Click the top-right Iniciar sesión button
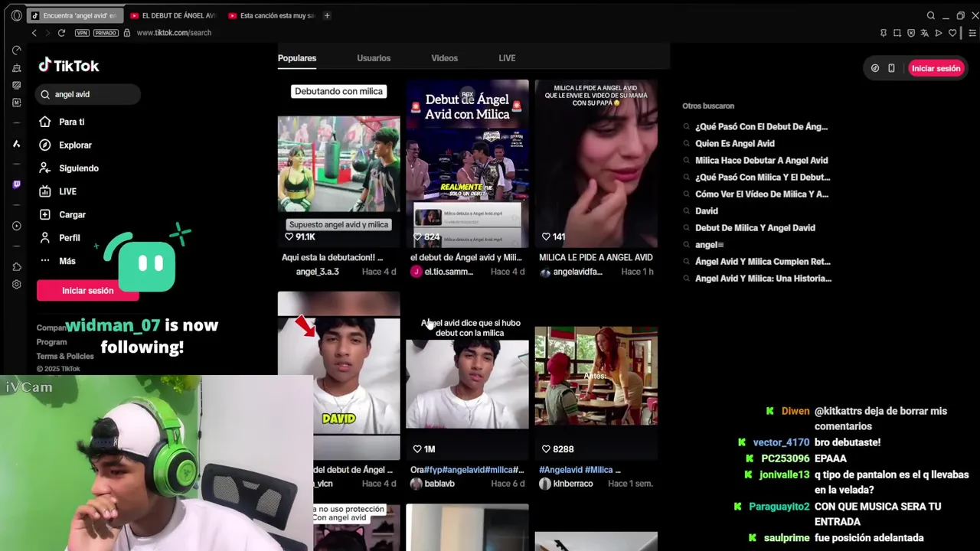980x551 pixels. pos(936,68)
